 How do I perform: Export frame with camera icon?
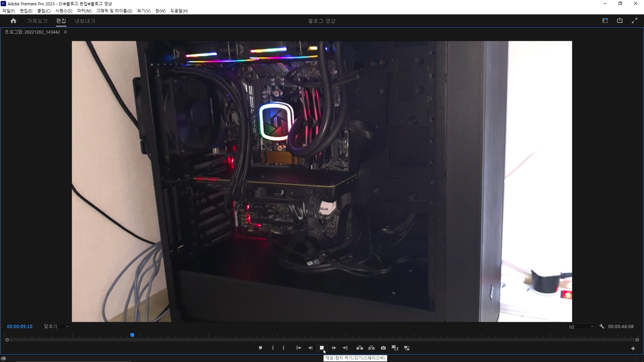pyautogui.click(x=383, y=348)
